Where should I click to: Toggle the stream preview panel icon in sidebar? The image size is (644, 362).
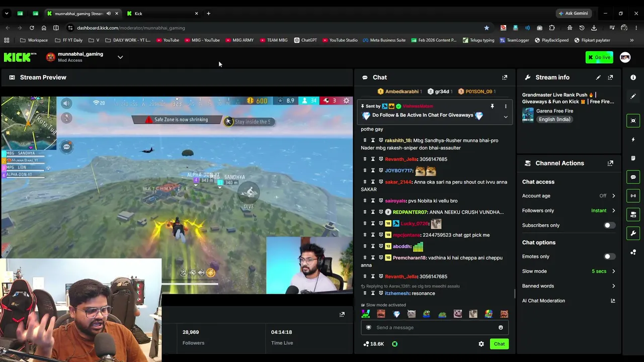633,121
